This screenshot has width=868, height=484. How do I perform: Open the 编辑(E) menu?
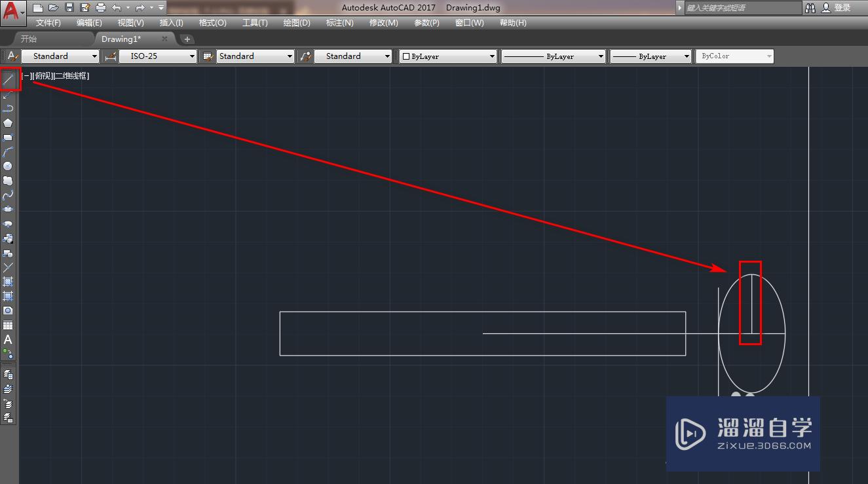pos(89,23)
